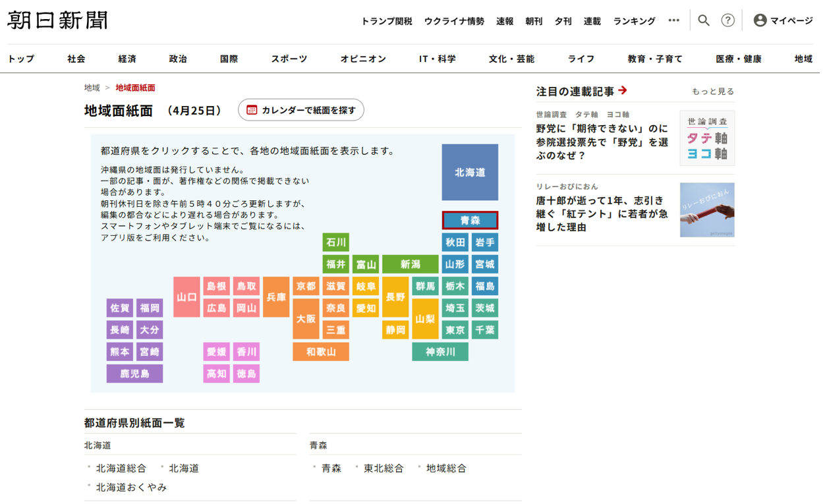Go to the トップ section

point(21,59)
